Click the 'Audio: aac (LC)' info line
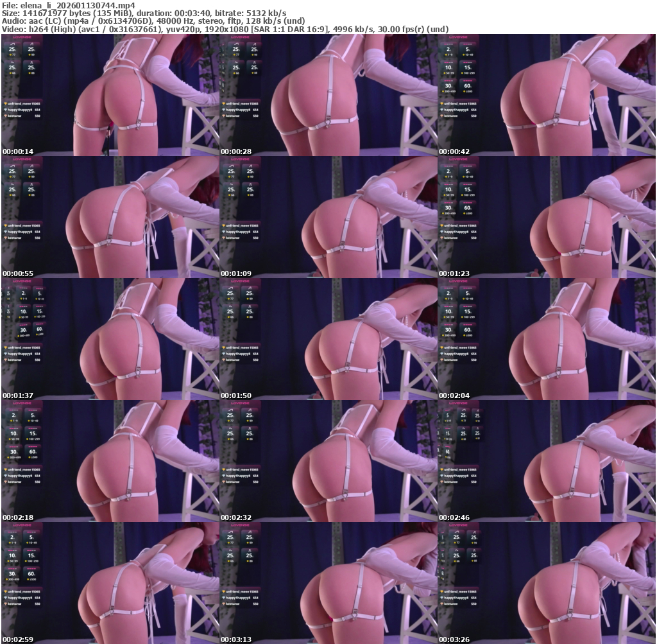Screen dimensions: 657x644 point(153,21)
